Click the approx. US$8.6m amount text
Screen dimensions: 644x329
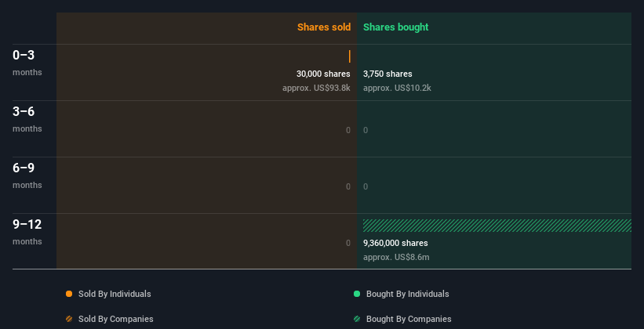coord(396,257)
